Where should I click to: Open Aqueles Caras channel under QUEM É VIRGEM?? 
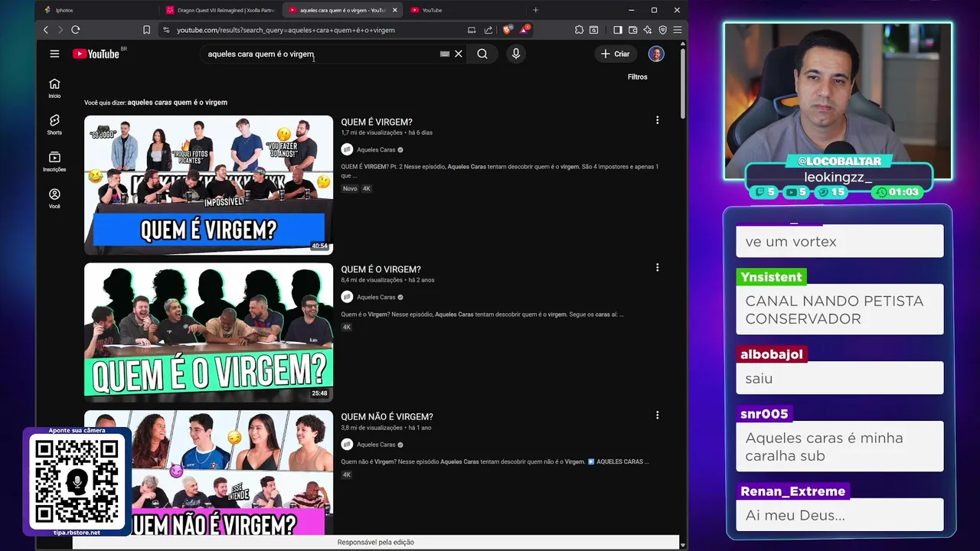click(x=376, y=150)
